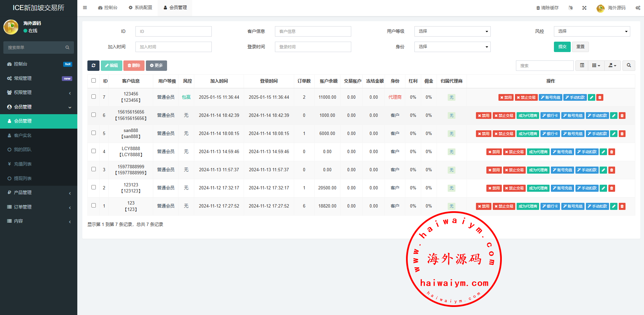Viewport: 644px width, 315px height.
Task: Click the 客户信息 filter input field
Action: 313,31
